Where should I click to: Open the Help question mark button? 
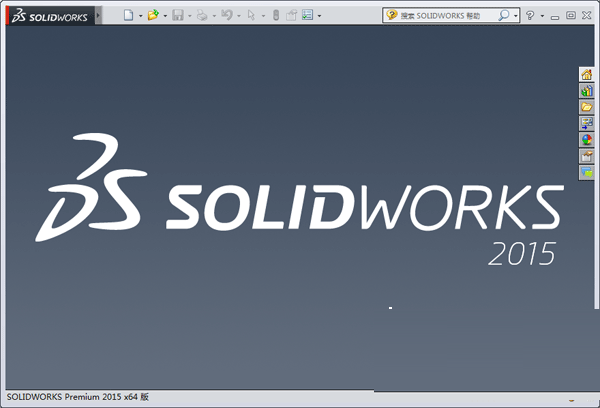[x=530, y=15]
